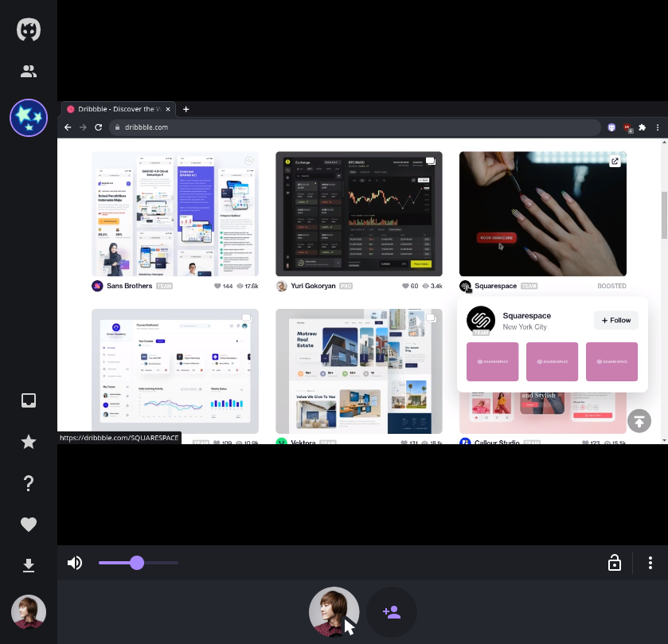Open the Sans Brothers shot thumbnail
This screenshot has height=644, width=668.
[175, 214]
